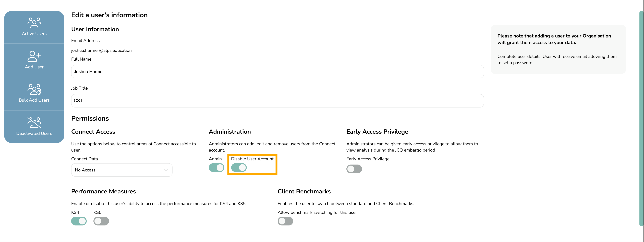Click the Early Access Privilege section heading
Viewport: 644px width, 242px height.
click(377, 132)
